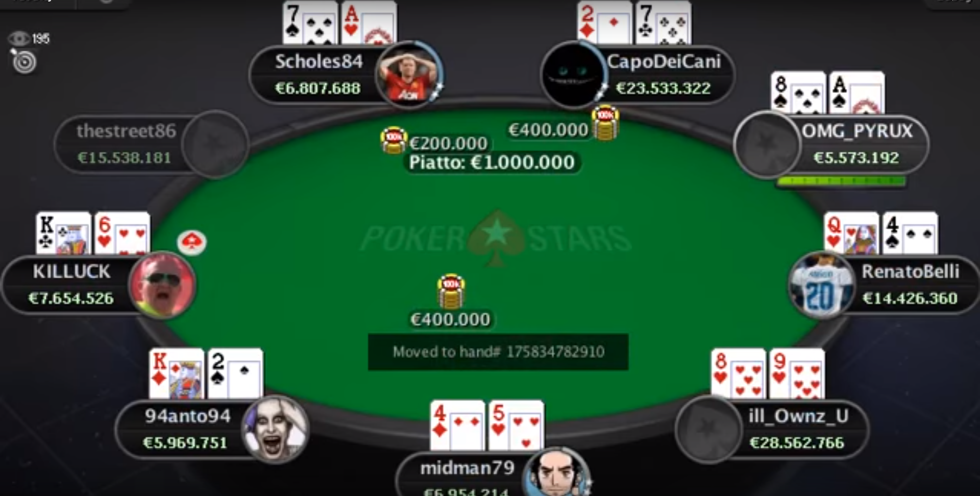980x496 pixels.
Task: Click RenatoBelli's number 20 jersey avatar
Action: pyautogui.click(x=821, y=285)
